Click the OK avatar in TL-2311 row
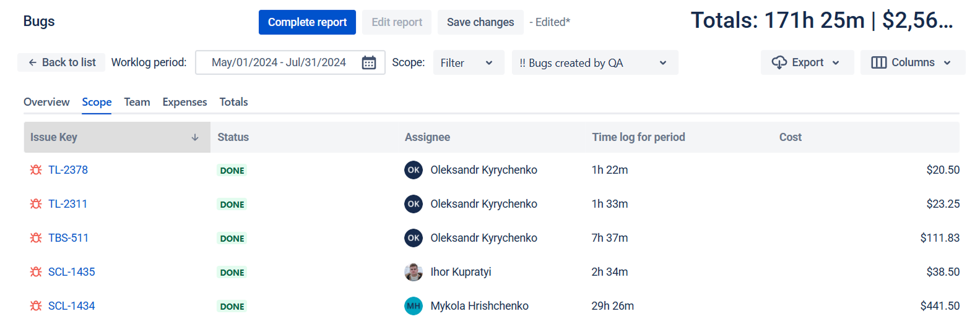 [x=414, y=204]
